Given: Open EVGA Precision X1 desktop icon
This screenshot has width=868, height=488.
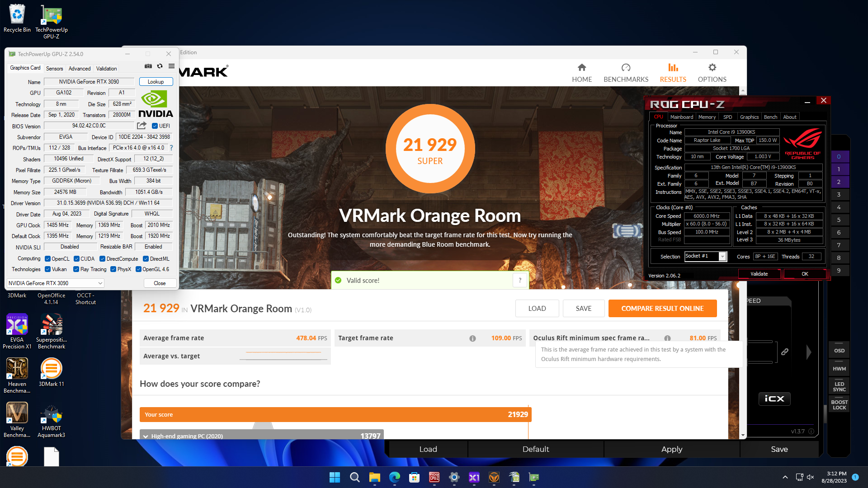Looking at the screenshot, I should pos(17,332).
